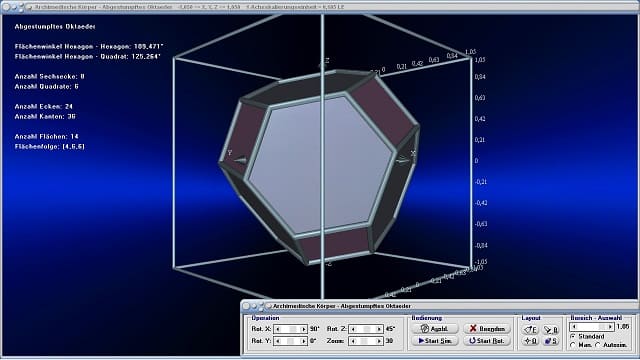Start rotation with Start Rot. button
640x360 pixels.
click(x=487, y=340)
